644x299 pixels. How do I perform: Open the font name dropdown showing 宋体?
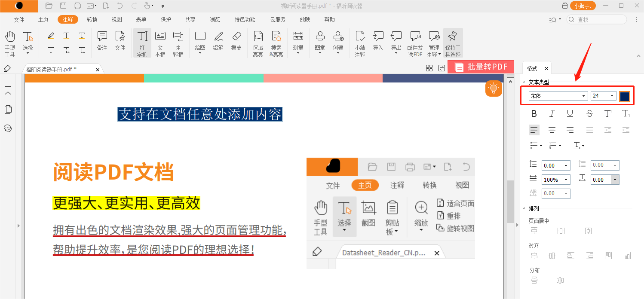pos(558,96)
